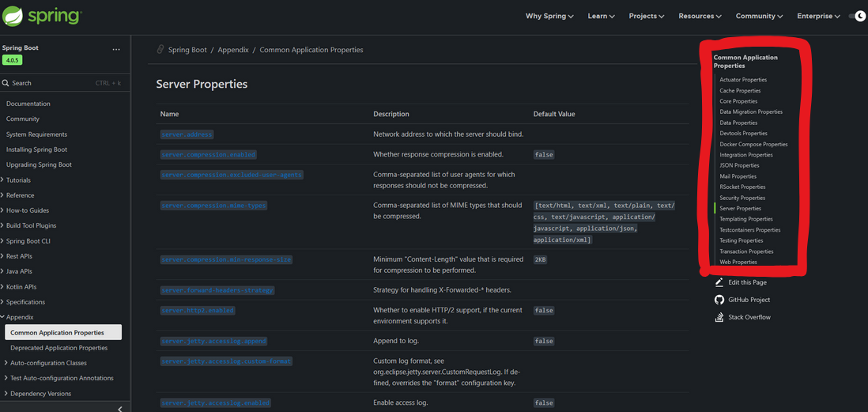Open the Community navigation menu
This screenshot has width=868, height=412.
pos(759,16)
